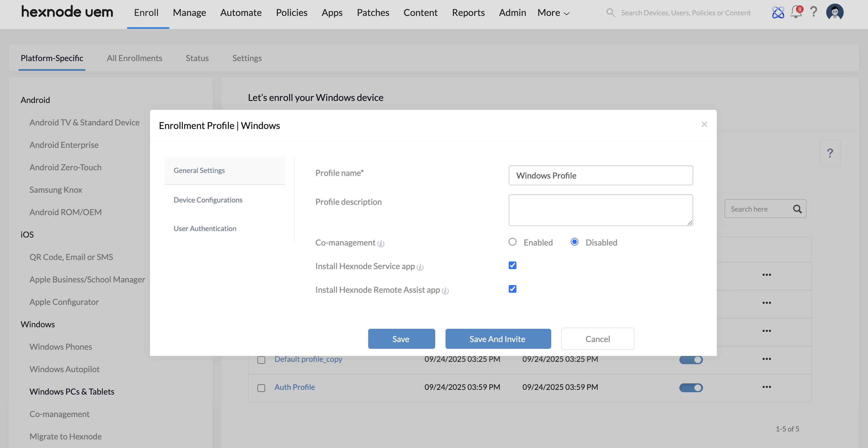Click the help question mark in top bar
Image resolution: width=868 pixels, height=448 pixels.
click(814, 12)
